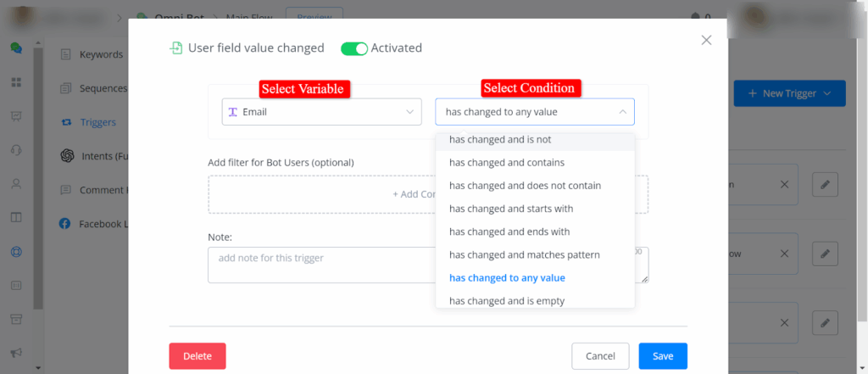Open the Keywords section in sidebar
Viewport: 868px width, 374px height.
click(x=101, y=55)
